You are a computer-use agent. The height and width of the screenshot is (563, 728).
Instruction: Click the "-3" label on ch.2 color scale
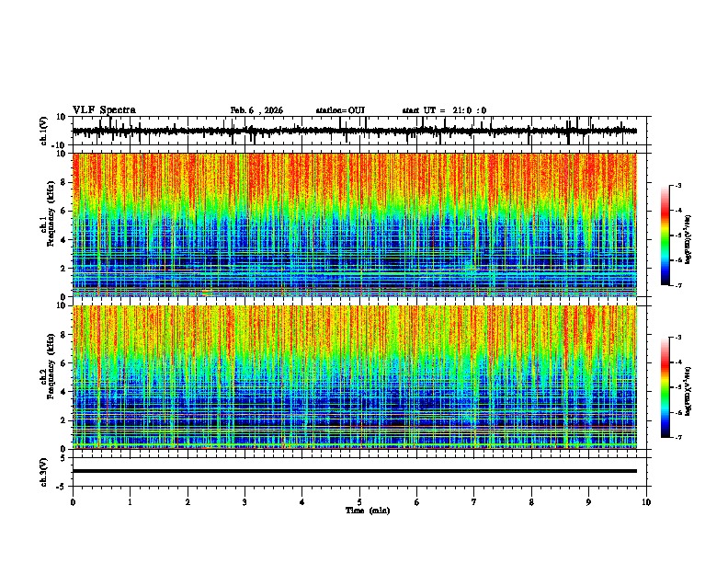point(678,338)
